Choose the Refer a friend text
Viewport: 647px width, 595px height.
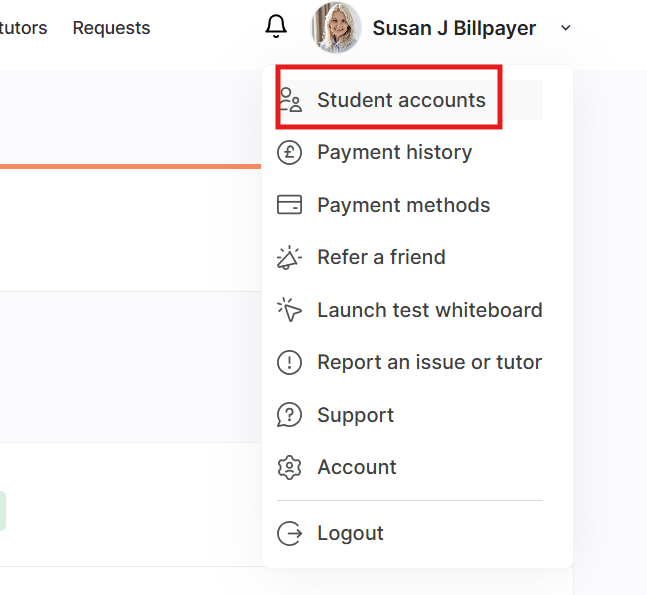coord(381,257)
